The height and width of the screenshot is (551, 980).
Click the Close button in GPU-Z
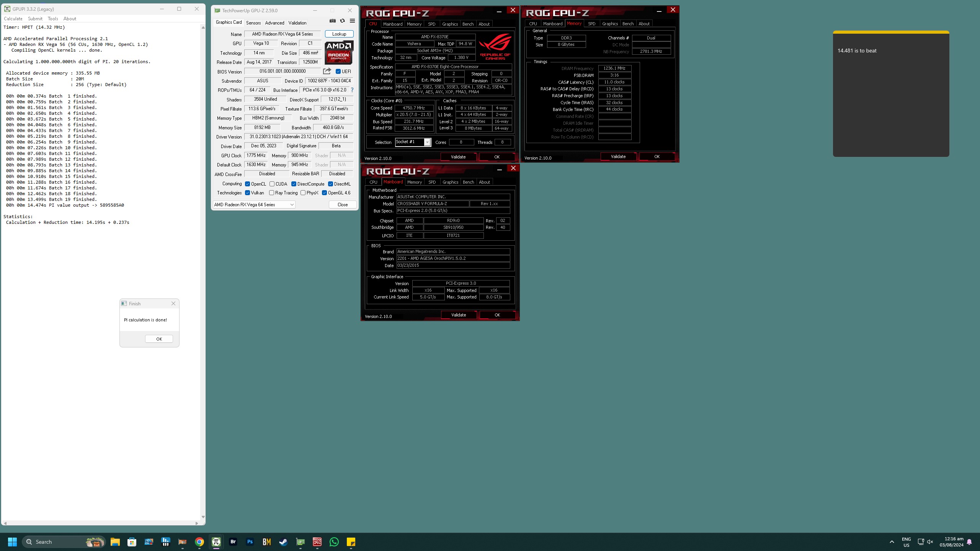343,205
